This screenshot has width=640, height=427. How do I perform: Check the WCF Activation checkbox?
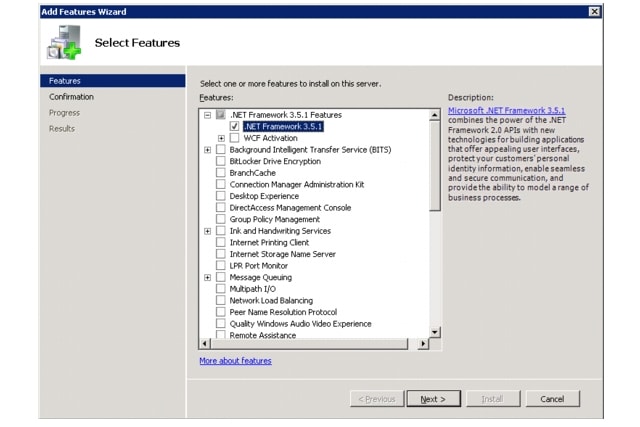pos(234,138)
